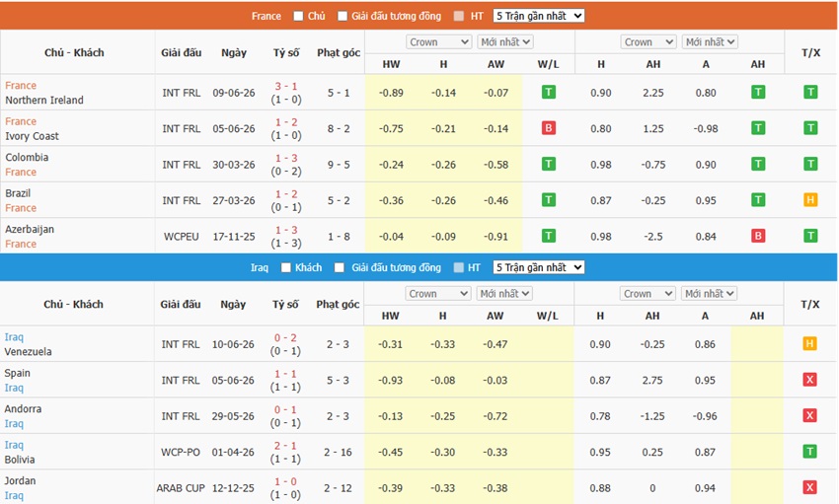
Task: Select the Andorra team name
Action: pyautogui.click(x=23, y=409)
